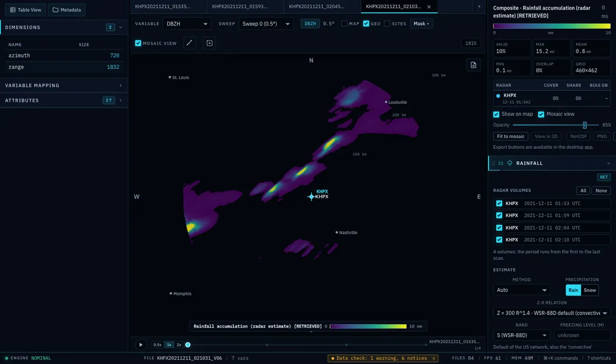Screen dimensions: 616x364
Task: Open the Method dropdown set to Auto
Action: [x=522, y=290]
